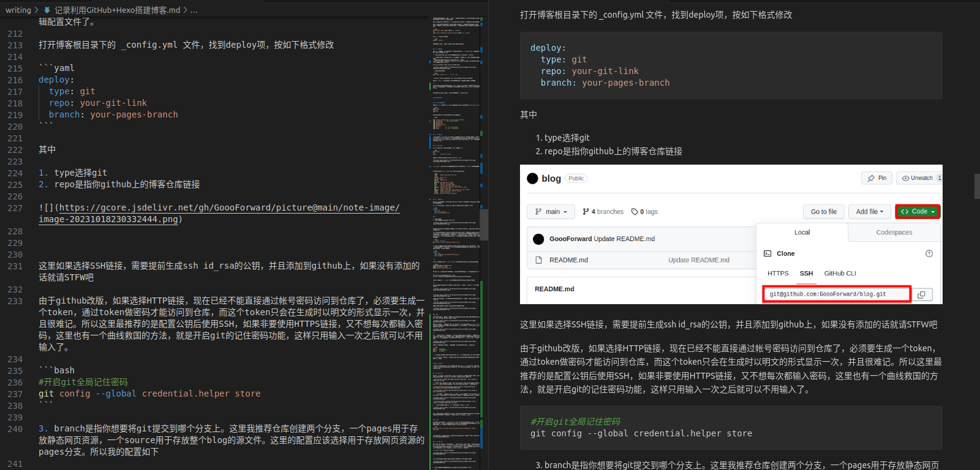Click "branch: your-pages-branch" in the editor source
The height and width of the screenshot is (470, 980).
click(113, 114)
